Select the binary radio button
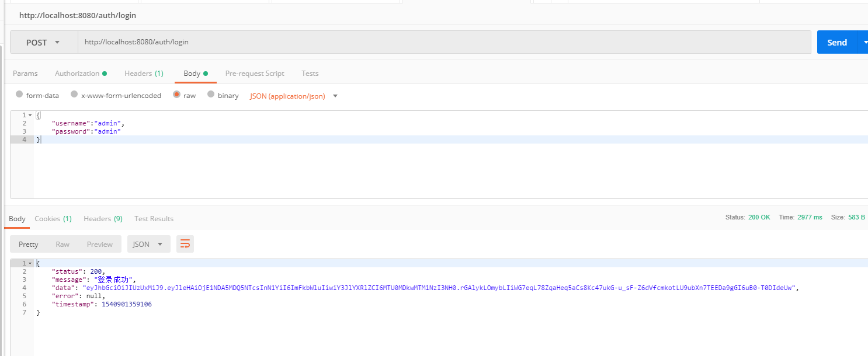 tap(211, 95)
